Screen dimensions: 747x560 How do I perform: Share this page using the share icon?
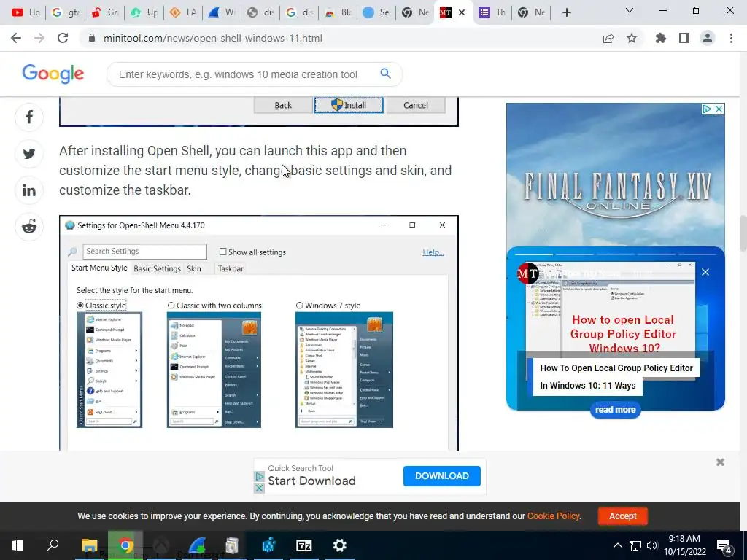tap(608, 39)
